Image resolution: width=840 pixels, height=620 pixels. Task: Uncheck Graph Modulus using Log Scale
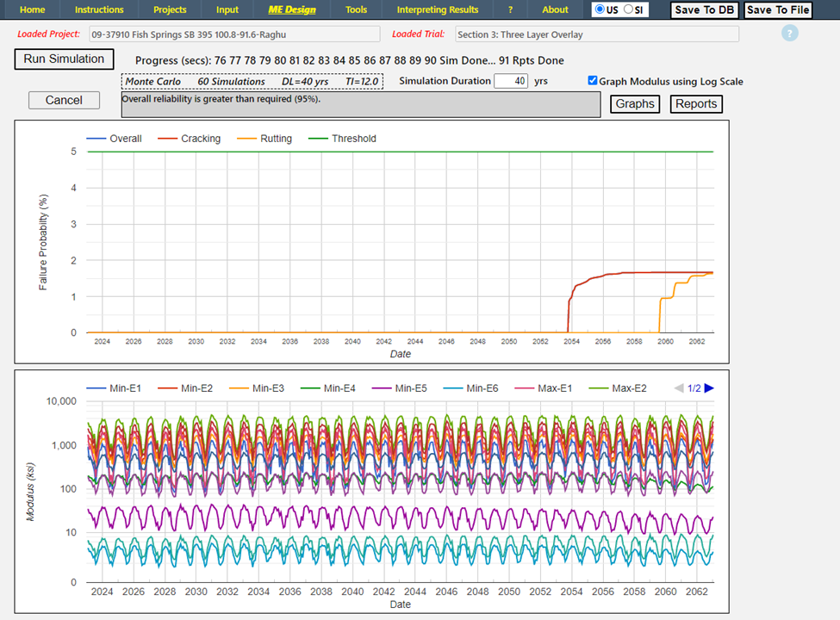[x=592, y=81]
